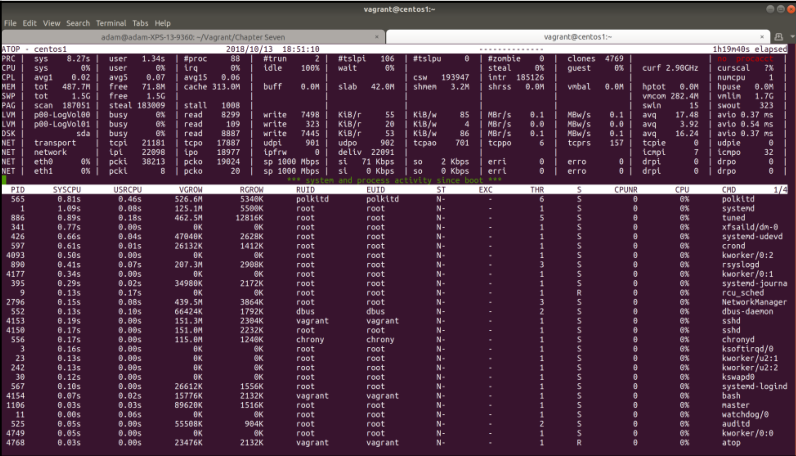Click the SYSCPU column header

tap(67, 190)
